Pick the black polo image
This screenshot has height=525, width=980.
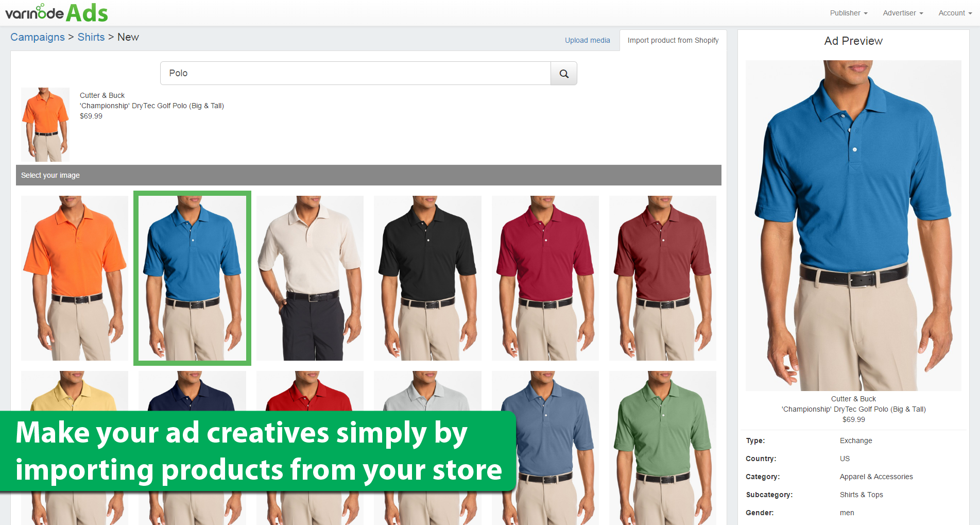427,278
